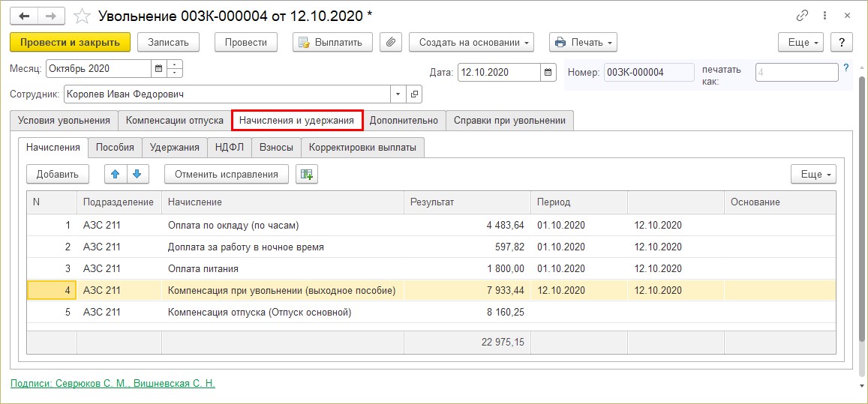Select row Доплата за работу в ночное время
The width and height of the screenshot is (868, 404).
tap(431, 247)
